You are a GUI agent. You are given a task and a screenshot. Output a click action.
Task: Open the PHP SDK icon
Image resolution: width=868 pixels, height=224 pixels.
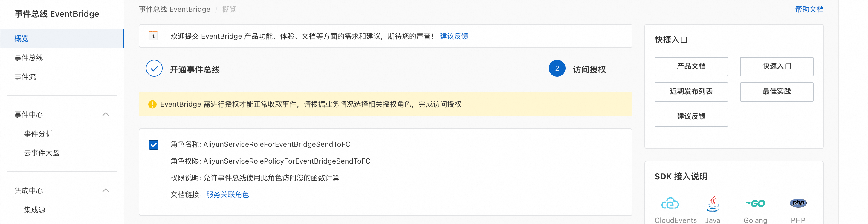(798, 203)
